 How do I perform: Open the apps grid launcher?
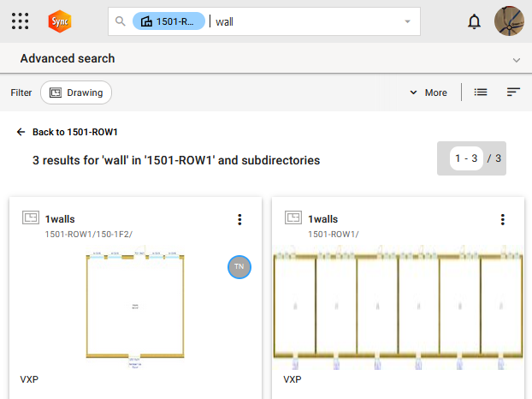(x=21, y=21)
